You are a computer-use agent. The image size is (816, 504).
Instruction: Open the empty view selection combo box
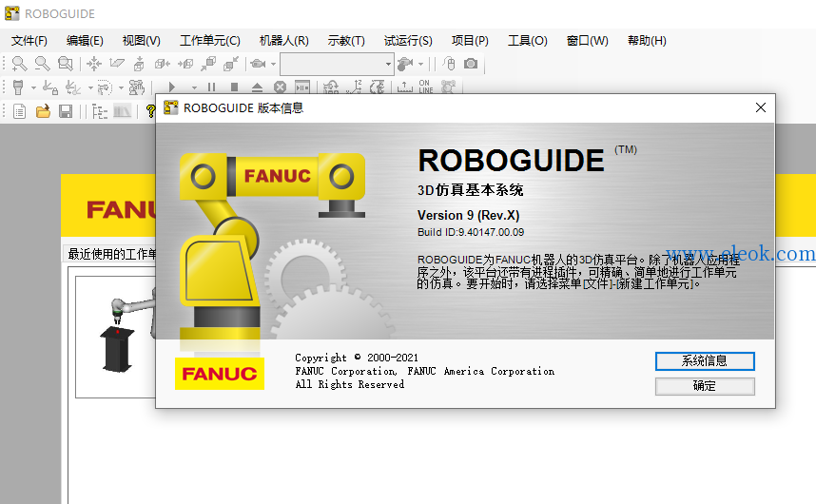tap(337, 65)
